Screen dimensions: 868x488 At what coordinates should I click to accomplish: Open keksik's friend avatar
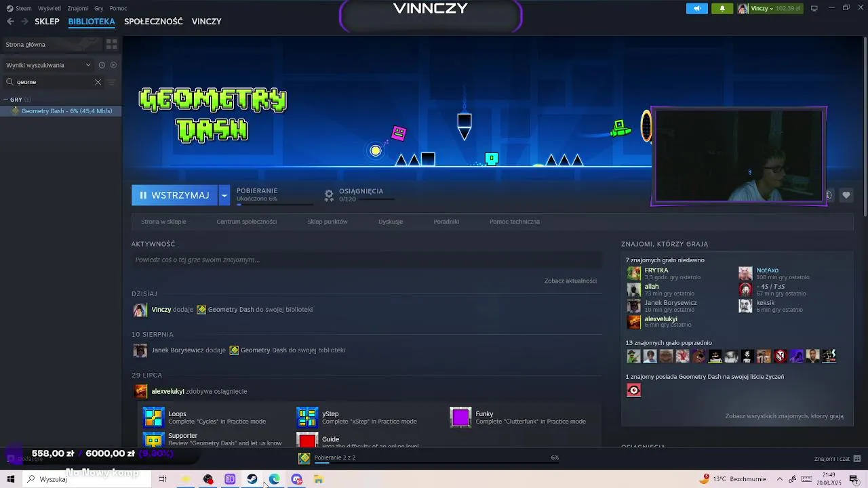pos(745,306)
